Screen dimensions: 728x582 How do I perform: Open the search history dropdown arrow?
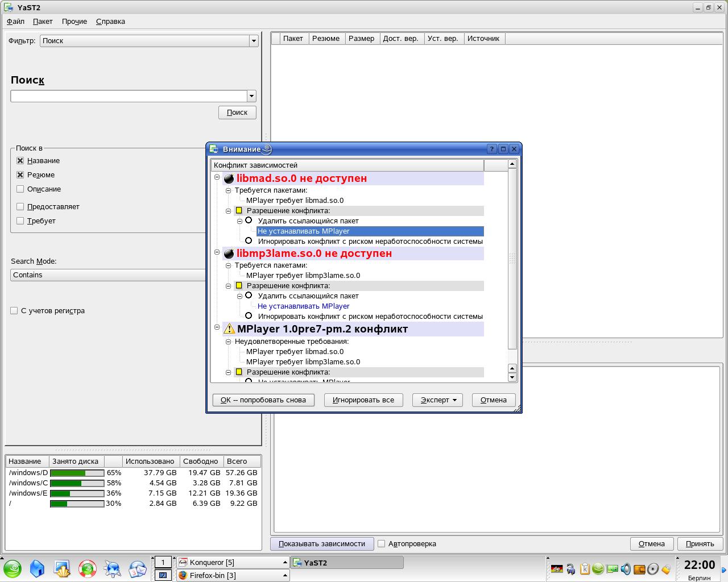[251, 96]
